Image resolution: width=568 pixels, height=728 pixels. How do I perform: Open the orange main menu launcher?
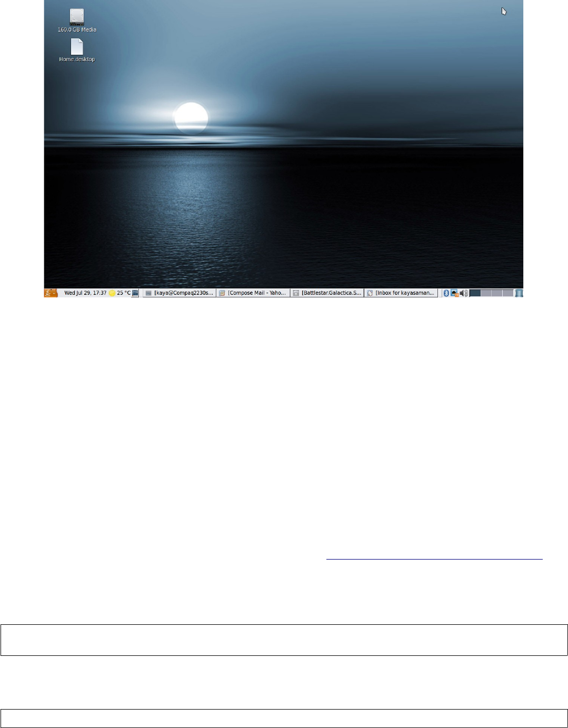coord(51,293)
